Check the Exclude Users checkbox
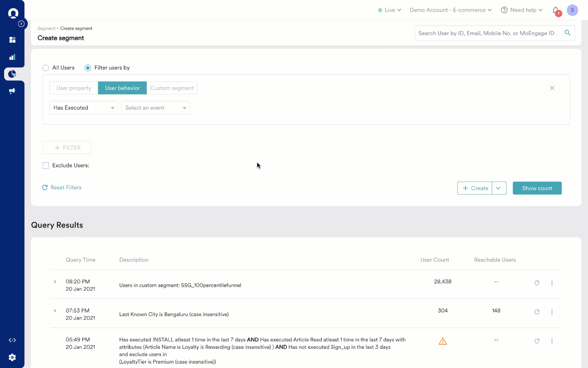 pos(46,166)
